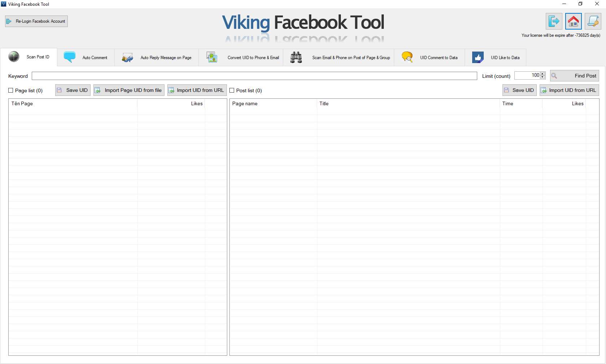Image resolution: width=606 pixels, height=364 pixels.
Task: Click the UID Comment to Data chat icon
Action: coord(407,57)
